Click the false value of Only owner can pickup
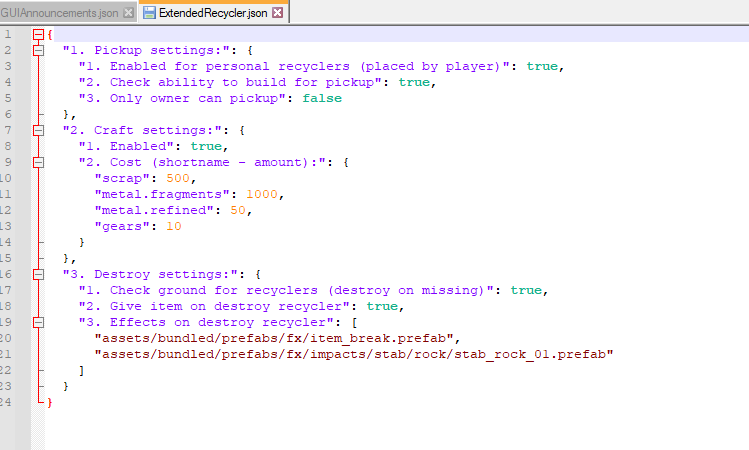 pos(322,98)
